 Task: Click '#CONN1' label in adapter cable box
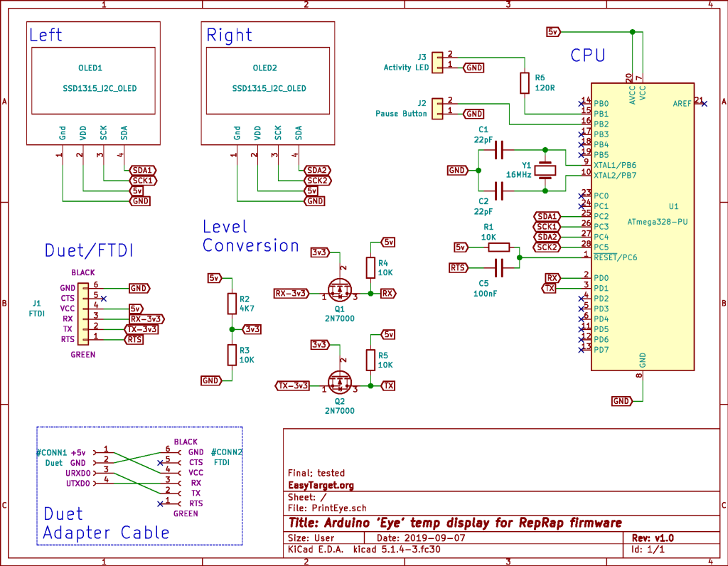coord(51,452)
